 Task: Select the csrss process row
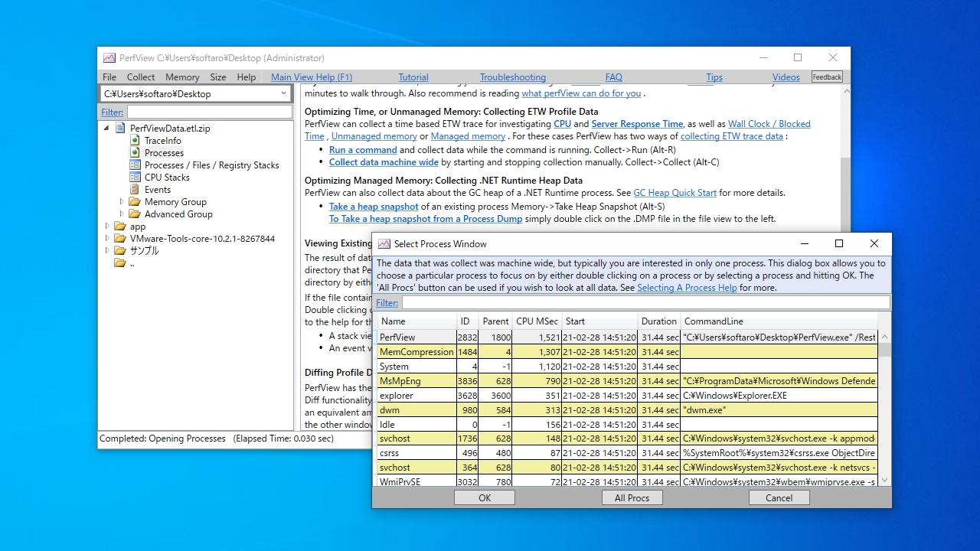[x=627, y=453]
